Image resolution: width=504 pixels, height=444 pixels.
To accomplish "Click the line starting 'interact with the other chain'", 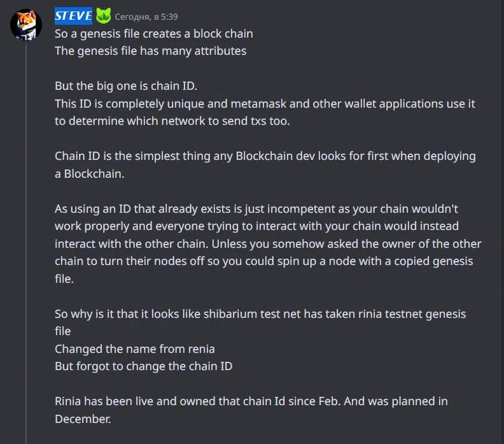I will 268,244.
